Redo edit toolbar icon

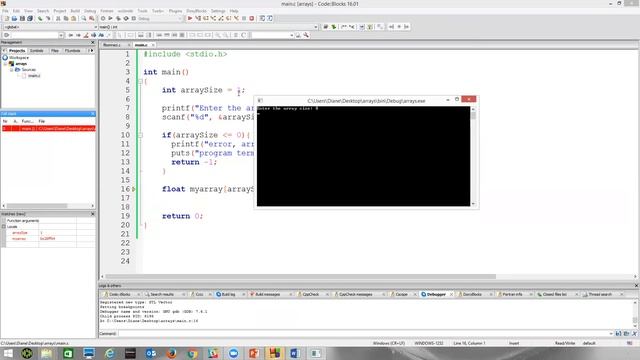[x=48, y=18]
